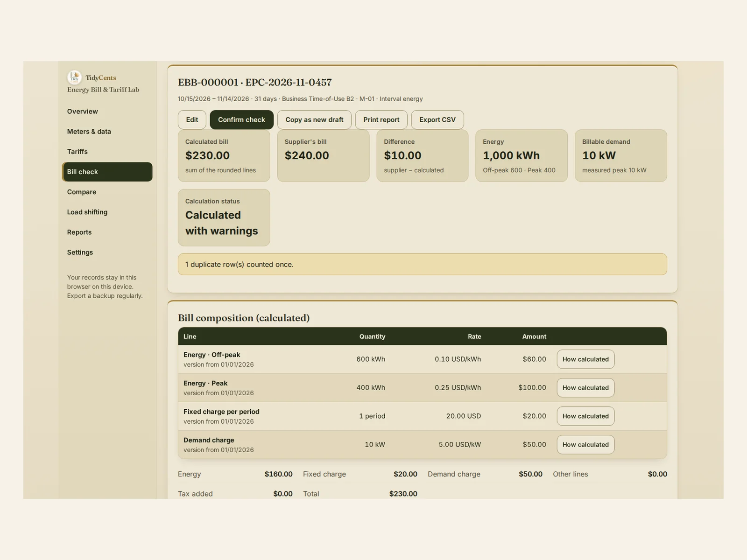Click the Energy $160.00 summary total
Viewport: 747px width, 560px height.
pos(235,474)
